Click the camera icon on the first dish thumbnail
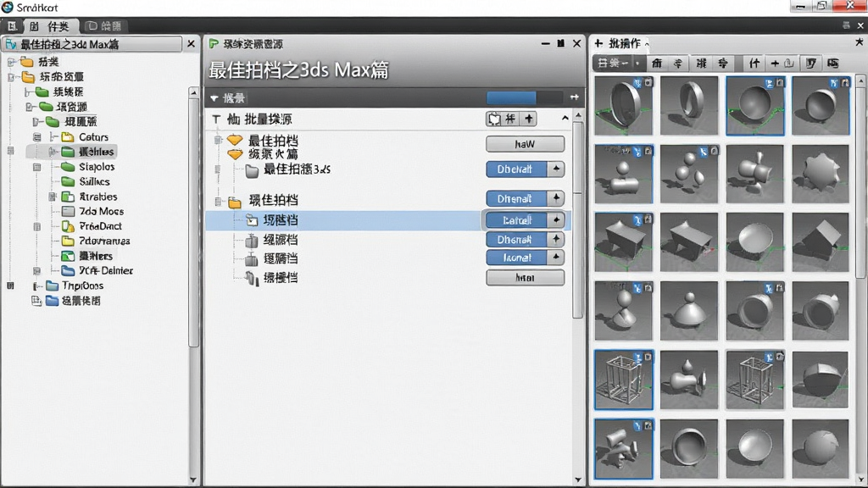The height and width of the screenshot is (488, 868). (648, 82)
